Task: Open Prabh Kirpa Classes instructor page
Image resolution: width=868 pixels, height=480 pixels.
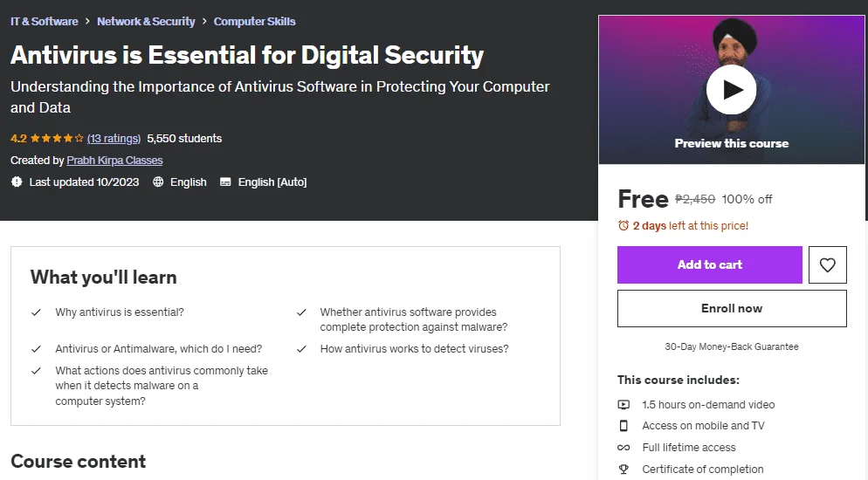Action: 114,161
